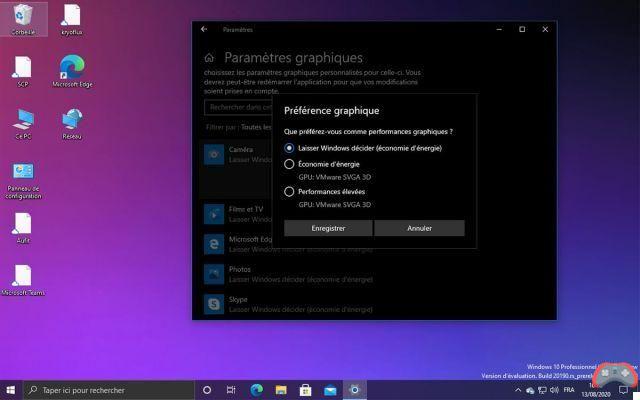Open Mail app from taskbar
The height and width of the screenshot is (400, 640).
330,390
